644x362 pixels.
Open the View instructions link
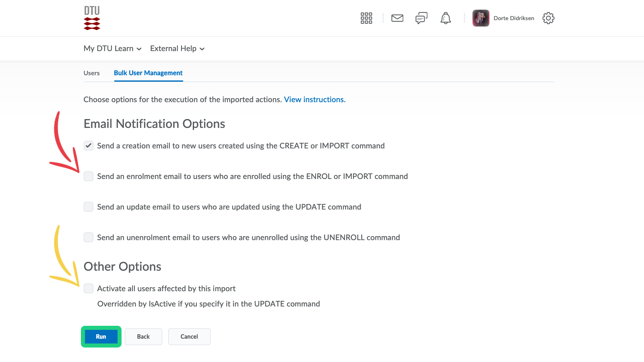314,100
